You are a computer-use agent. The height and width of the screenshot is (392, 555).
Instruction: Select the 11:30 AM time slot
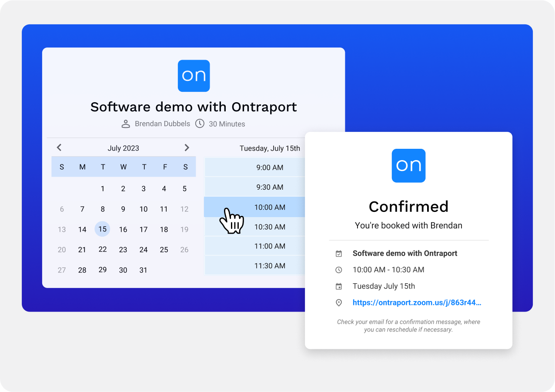click(x=254, y=265)
